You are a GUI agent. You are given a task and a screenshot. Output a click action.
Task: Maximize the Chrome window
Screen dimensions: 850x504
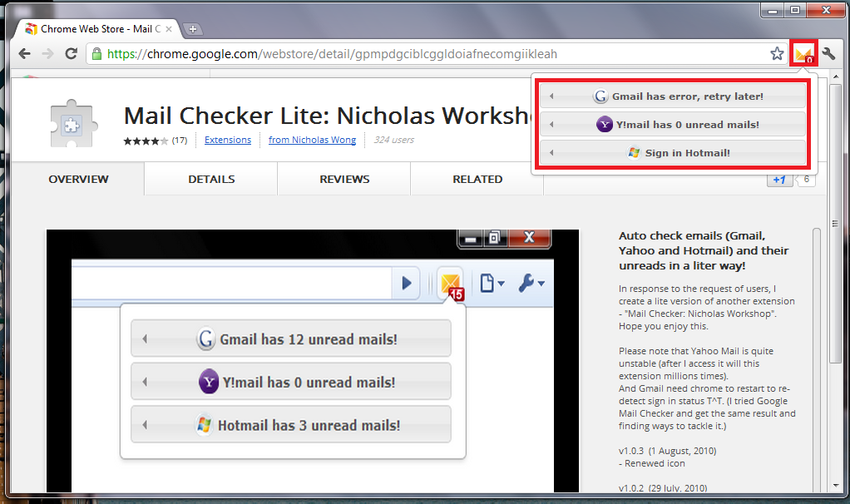(795, 10)
